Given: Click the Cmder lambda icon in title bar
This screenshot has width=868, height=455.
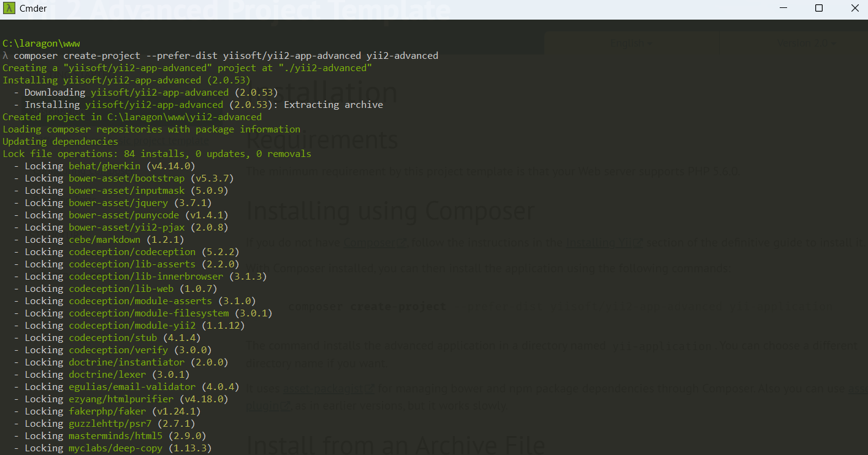Looking at the screenshot, I should (9, 9).
